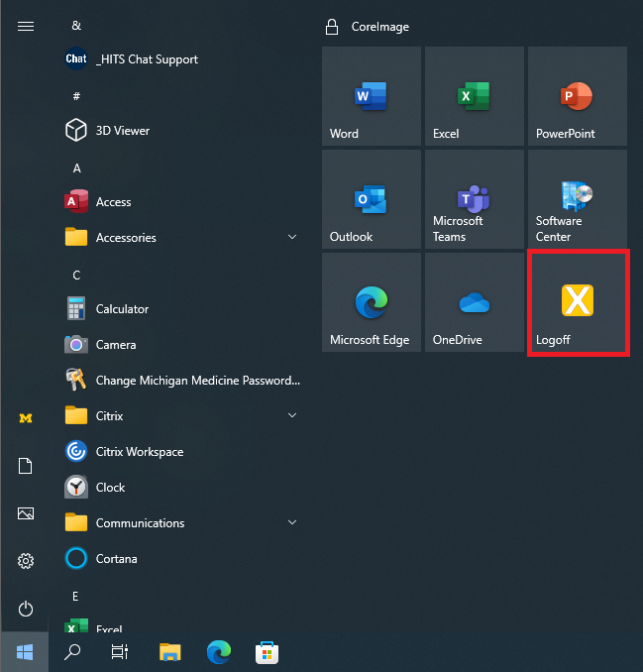
Task: Click the Michigan M icon in sidebar
Action: [x=26, y=418]
